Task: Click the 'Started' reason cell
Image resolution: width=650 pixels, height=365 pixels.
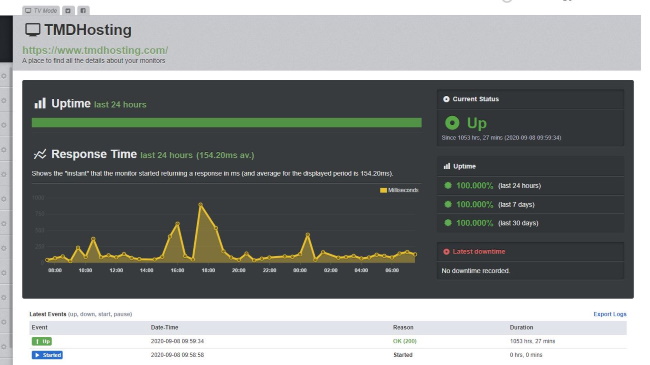Action: [403, 355]
